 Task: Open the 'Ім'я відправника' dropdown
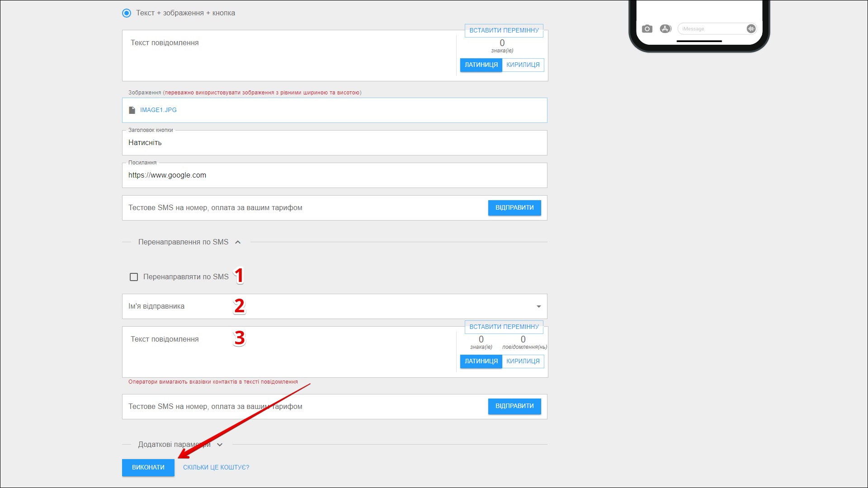(538, 306)
